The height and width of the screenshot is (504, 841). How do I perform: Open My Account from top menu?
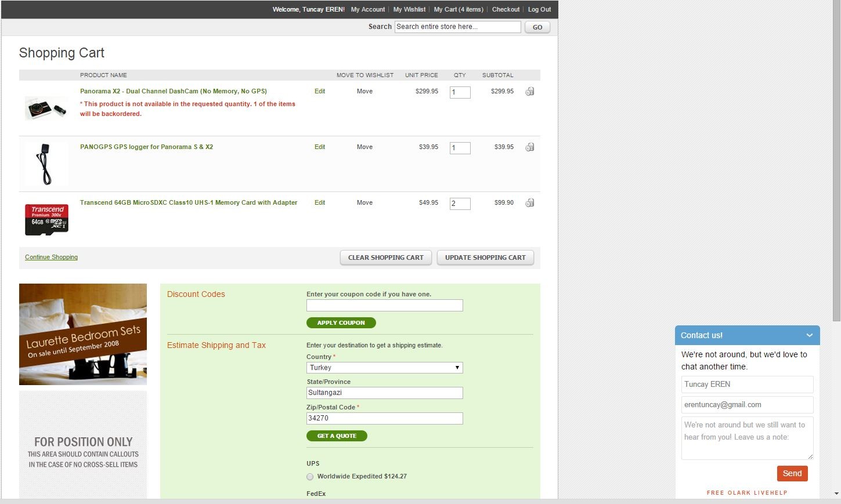pyautogui.click(x=368, y=9)
